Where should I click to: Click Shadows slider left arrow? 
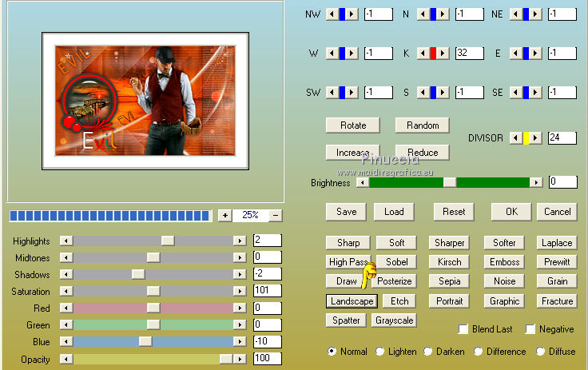66,274
